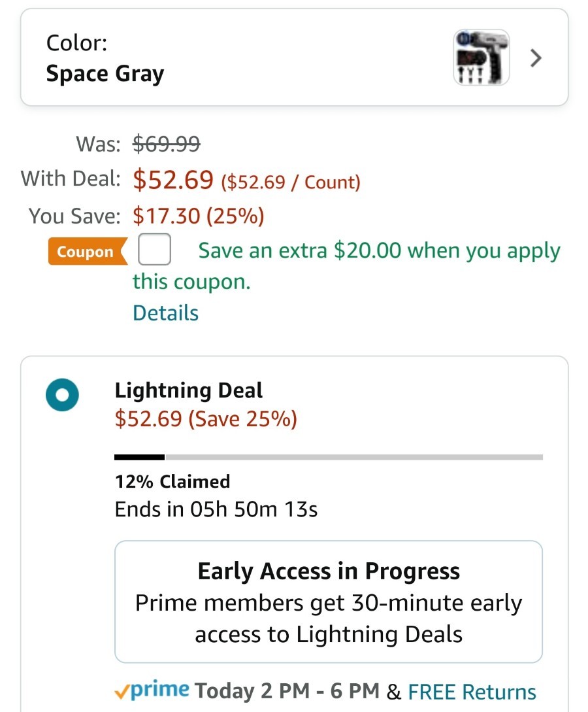This screenshot has height=712, width=588.
Task: Click the Early Access in Progress box
Action: (x=329, y=602)
